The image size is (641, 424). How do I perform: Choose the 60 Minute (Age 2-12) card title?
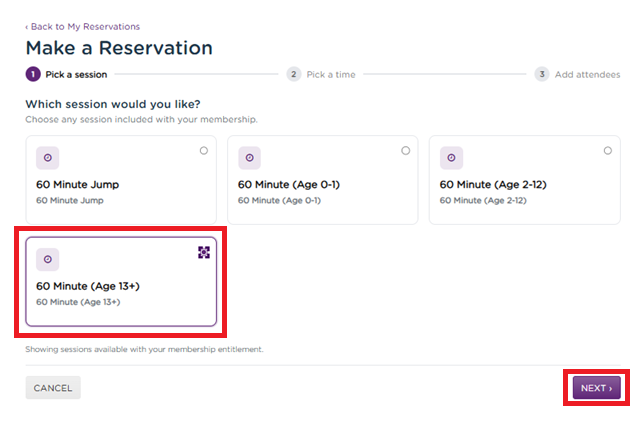493,184
